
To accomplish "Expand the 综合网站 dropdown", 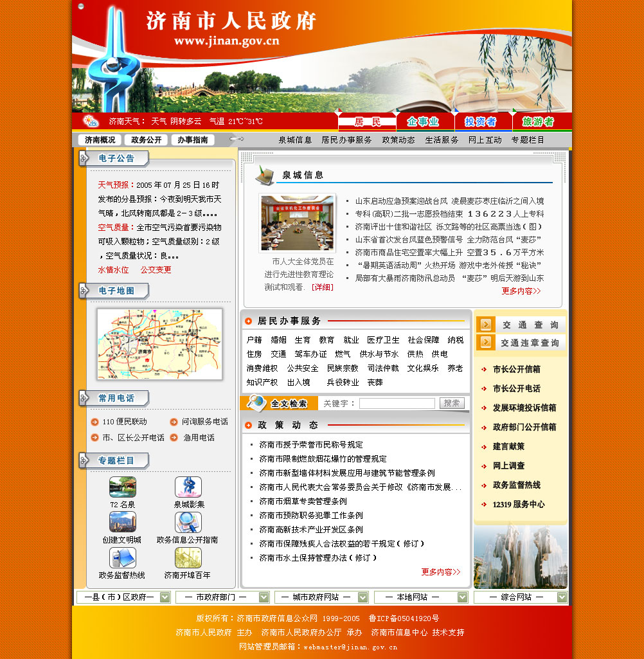I will 562,597.
